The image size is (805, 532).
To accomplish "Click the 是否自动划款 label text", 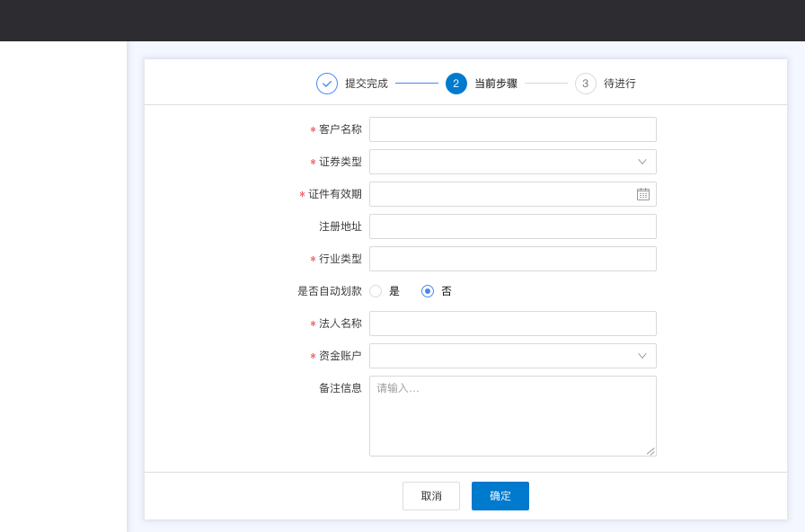I will (x=330, y=291).
